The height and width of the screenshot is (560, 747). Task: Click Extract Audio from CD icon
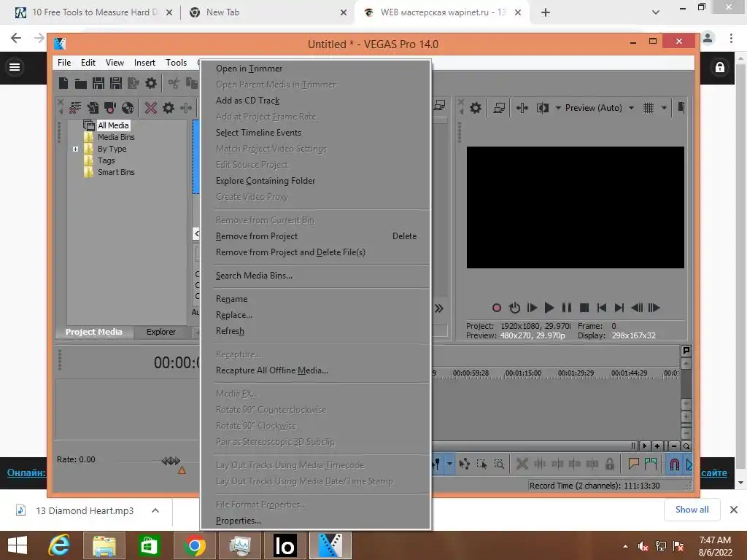128,108
